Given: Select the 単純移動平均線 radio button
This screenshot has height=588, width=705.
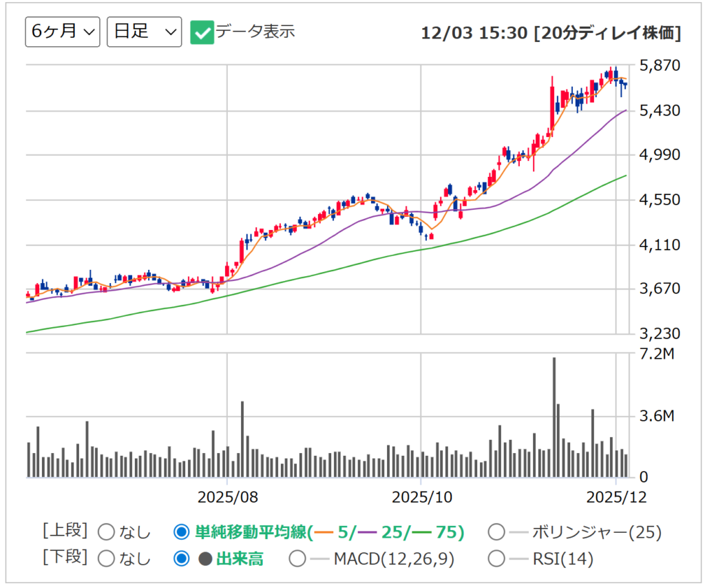Looking at the screenshot, I should coord(181,532).
